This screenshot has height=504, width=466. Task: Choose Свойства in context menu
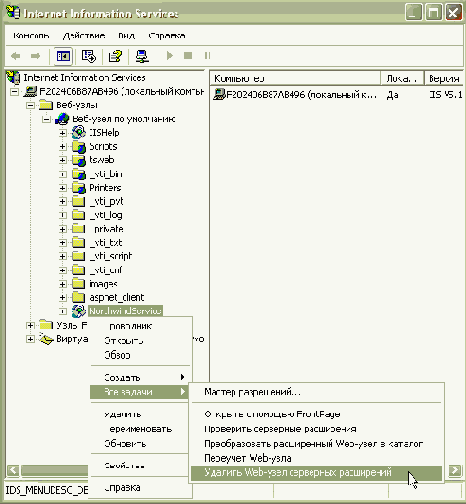point(139,465)
